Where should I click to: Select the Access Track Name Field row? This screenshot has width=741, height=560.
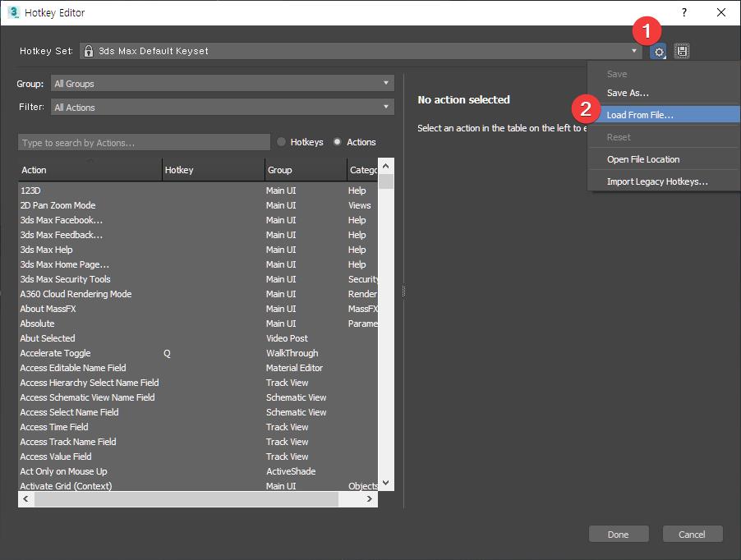pos(197,442)
